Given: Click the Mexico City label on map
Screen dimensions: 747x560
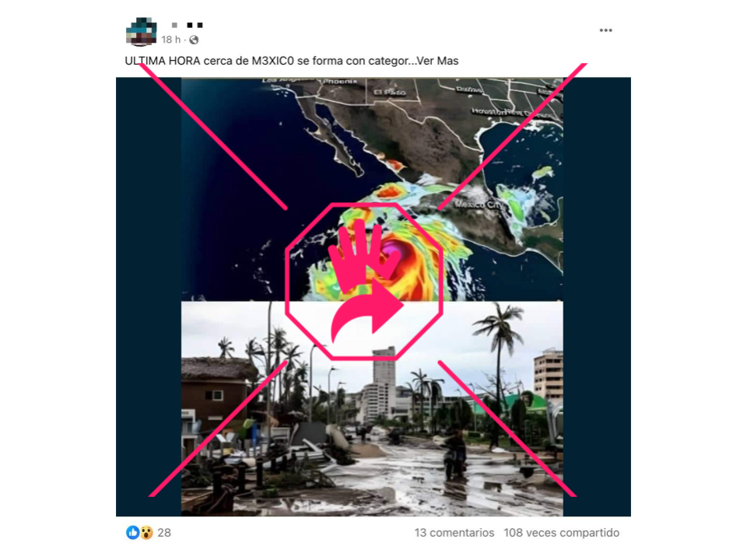Looking at the screenshot, I should click(x=478, y=205).
